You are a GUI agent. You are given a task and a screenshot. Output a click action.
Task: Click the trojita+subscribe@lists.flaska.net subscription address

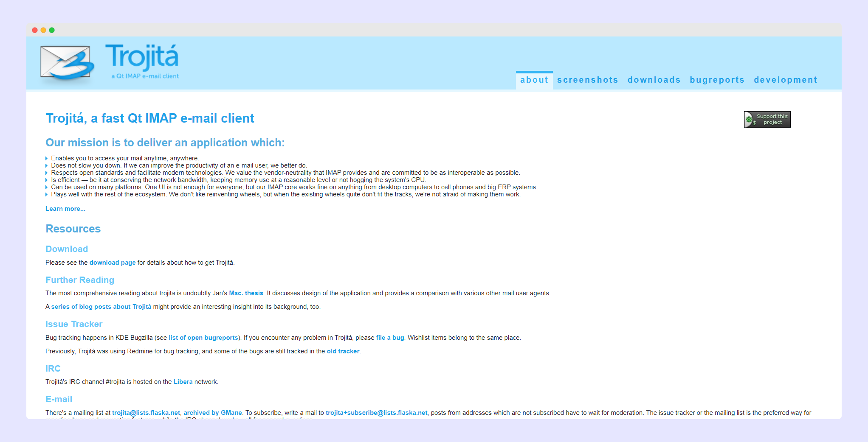point(376,412)
